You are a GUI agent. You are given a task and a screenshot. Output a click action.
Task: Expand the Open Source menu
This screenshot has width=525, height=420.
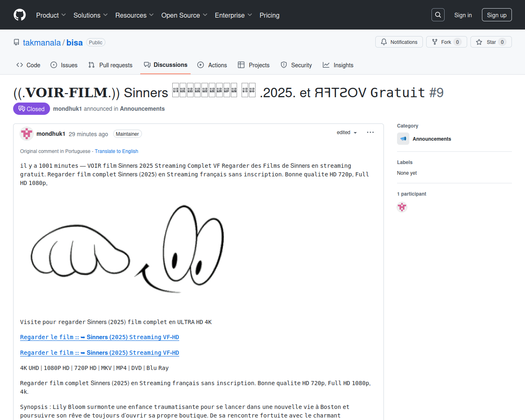[x=185, y=15]
